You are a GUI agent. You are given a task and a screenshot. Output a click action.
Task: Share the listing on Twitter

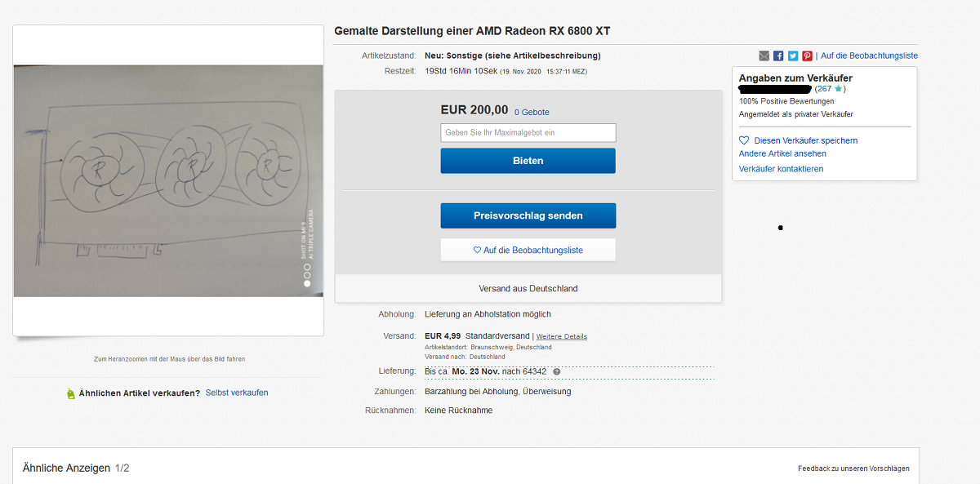click(x=792, y=56)
